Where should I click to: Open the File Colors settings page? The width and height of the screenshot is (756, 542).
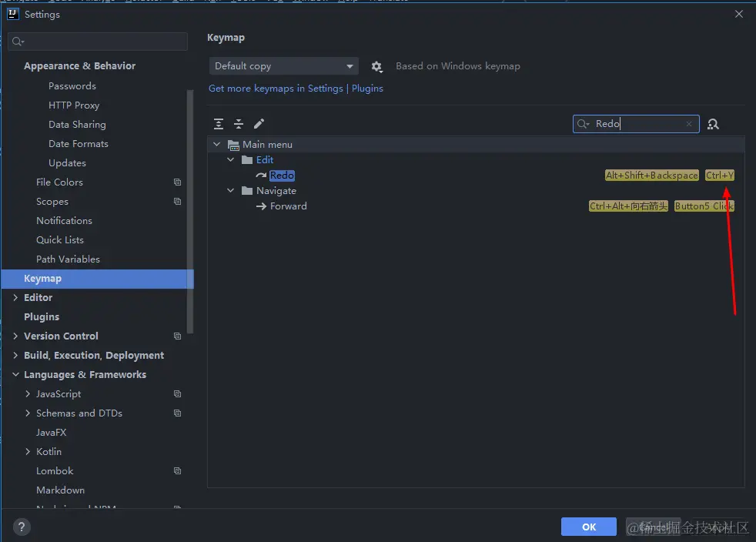coord(60,182)
